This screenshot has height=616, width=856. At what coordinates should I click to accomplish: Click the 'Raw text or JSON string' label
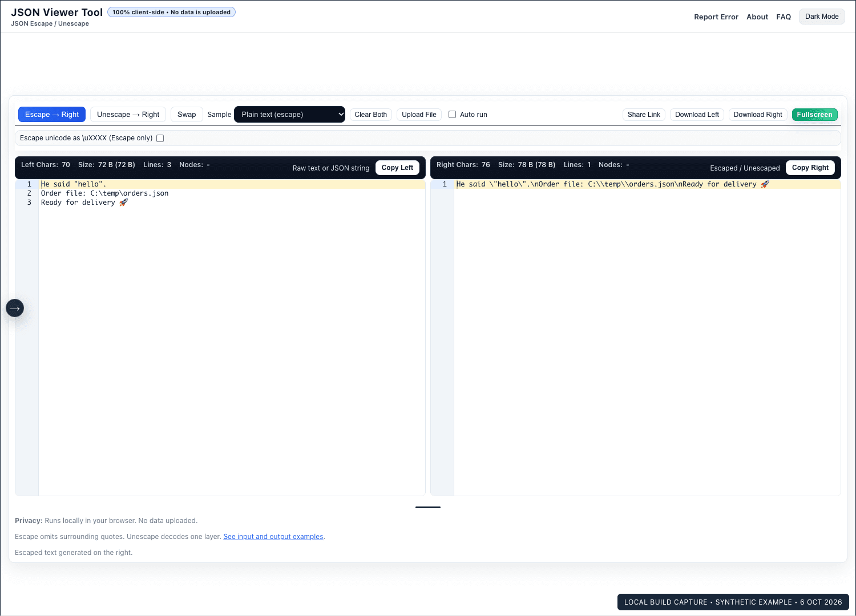pos(331,168)
